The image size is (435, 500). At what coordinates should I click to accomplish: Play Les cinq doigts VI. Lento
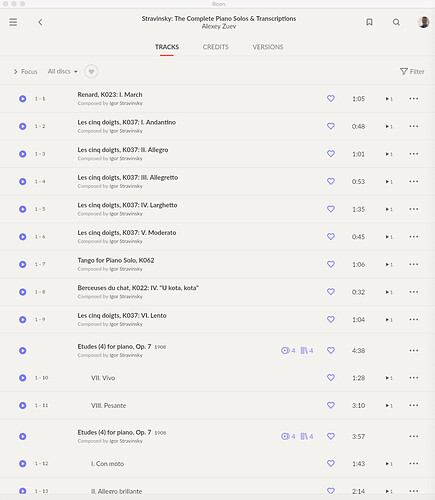(23, 319)
